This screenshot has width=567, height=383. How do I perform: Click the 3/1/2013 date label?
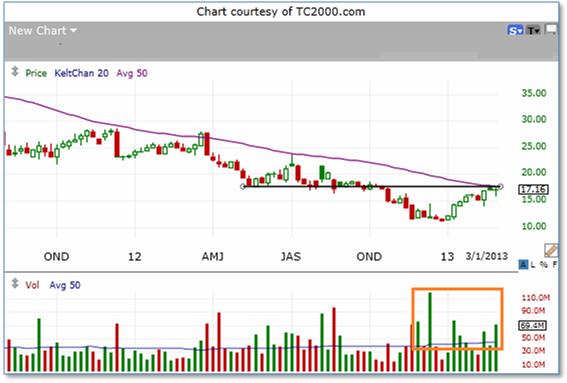coord(486,256)
